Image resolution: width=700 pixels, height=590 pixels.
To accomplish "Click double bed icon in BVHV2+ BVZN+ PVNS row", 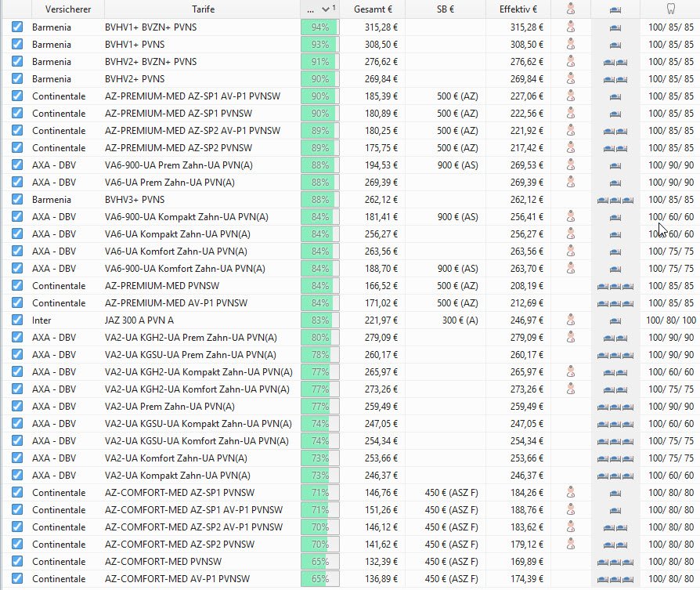I will pyautogui.click(x=615, y=63).
